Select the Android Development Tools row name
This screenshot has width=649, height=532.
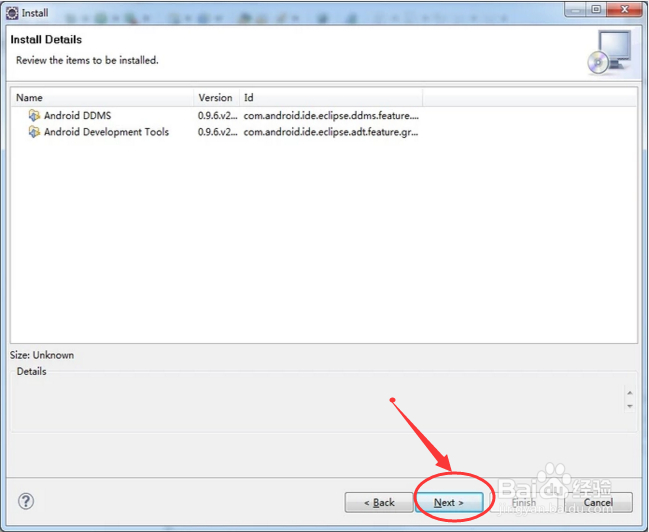106,132
